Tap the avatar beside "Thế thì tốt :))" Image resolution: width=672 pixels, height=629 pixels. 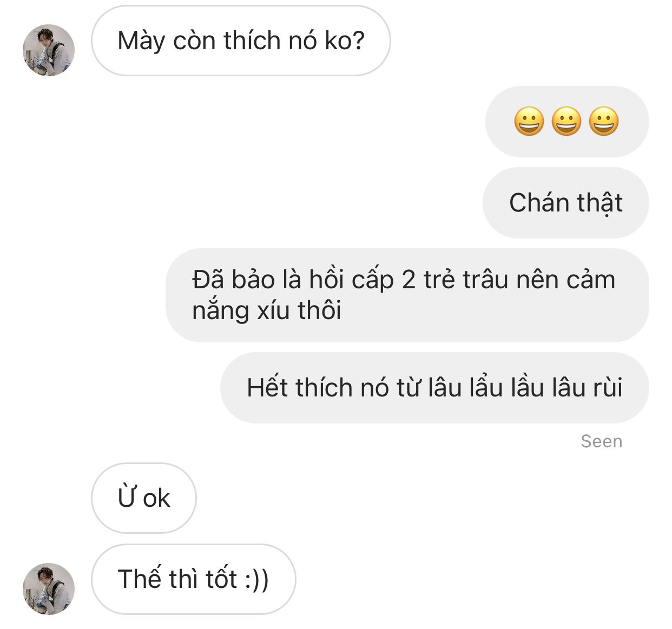click(49, 588)
